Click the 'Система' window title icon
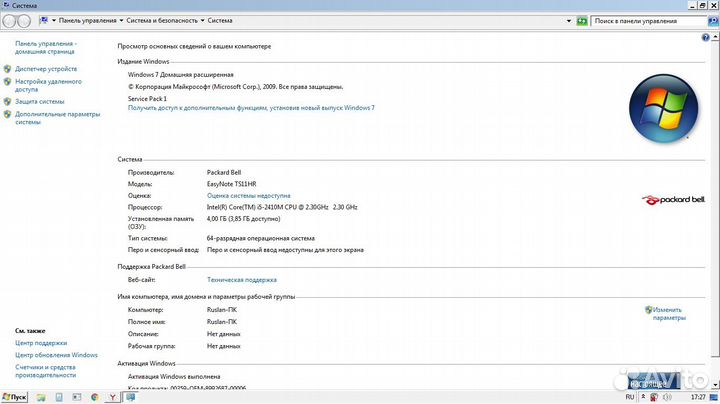720x404 pixels. [x=6, y=5]
